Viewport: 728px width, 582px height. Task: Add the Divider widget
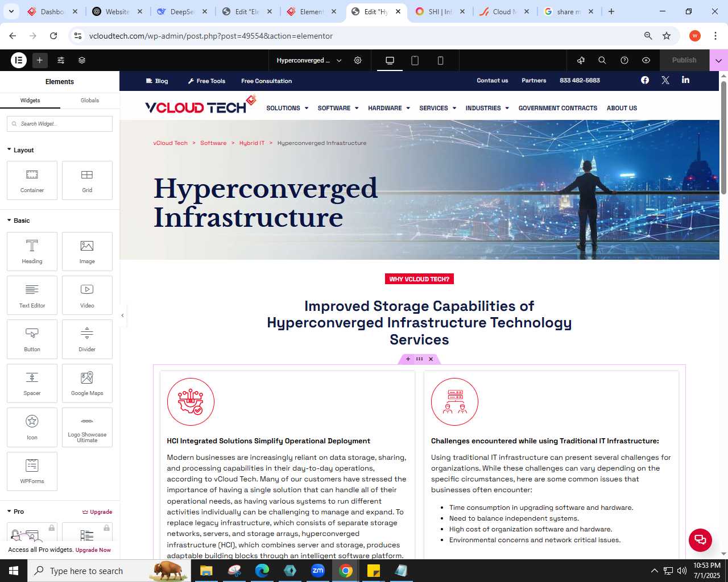pos(87,339)
